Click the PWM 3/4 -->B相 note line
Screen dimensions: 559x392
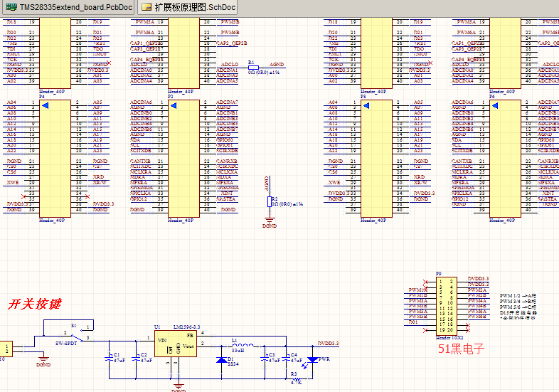pos(518,302)
